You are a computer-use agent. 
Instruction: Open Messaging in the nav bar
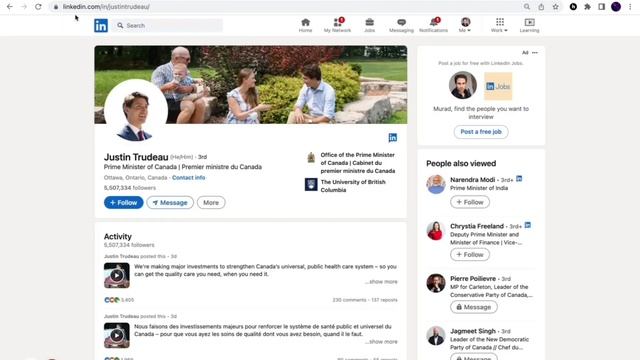401,25
